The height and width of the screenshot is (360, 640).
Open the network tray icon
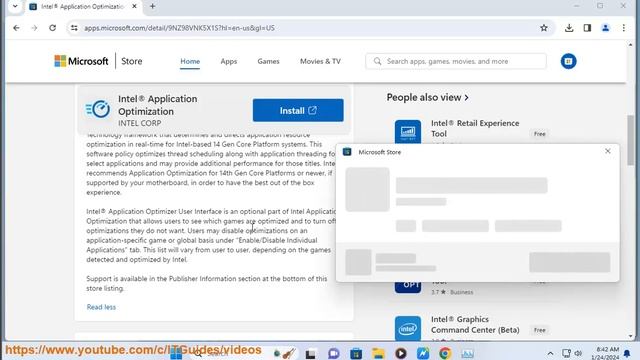click(566, 353)
